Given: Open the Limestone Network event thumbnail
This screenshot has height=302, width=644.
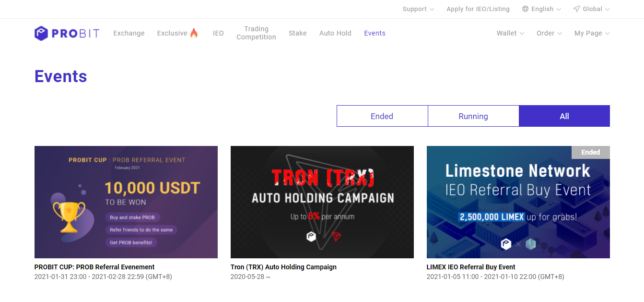Looking at the screenshot, I should [x=518, y=202].
